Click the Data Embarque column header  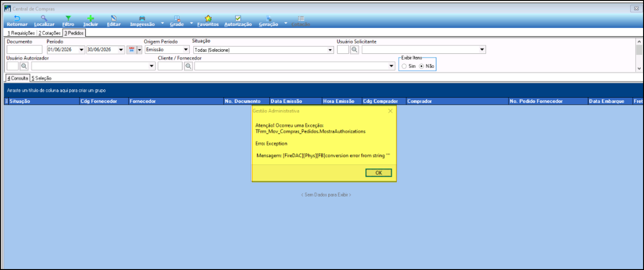tap(609, 101)
